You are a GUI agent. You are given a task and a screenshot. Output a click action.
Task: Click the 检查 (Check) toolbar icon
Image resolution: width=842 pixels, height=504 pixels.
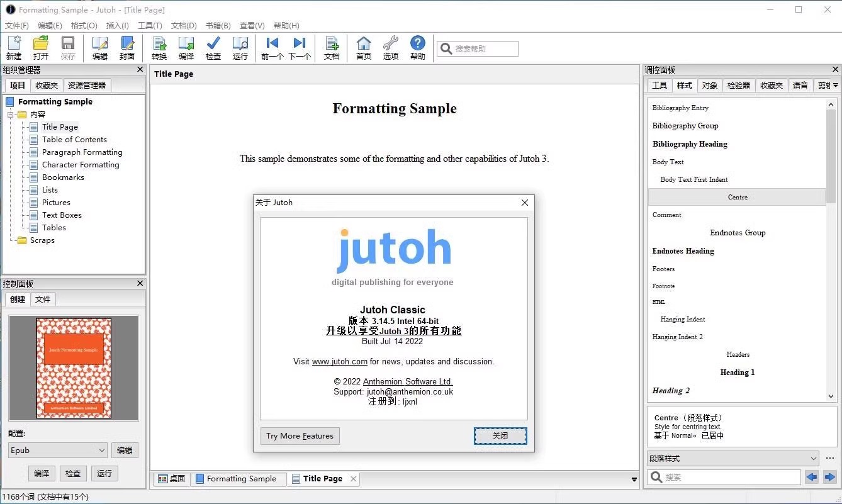pos(213,48)
